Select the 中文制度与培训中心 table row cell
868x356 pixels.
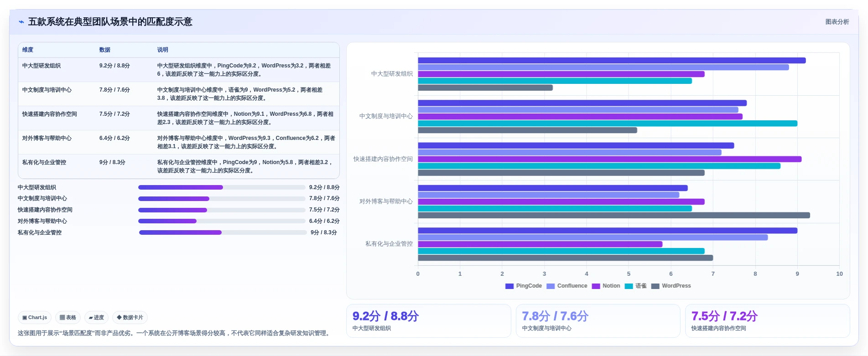[47, 90]
